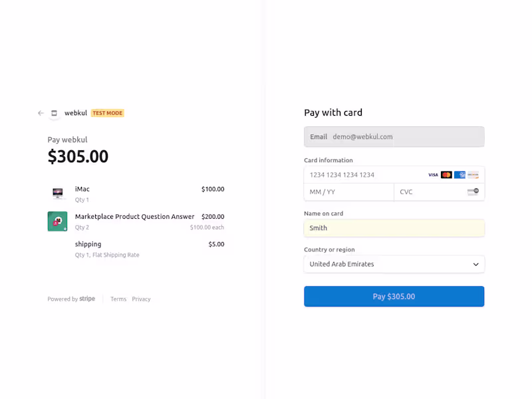Click the Mastercard brand icon

click(446, 175)
